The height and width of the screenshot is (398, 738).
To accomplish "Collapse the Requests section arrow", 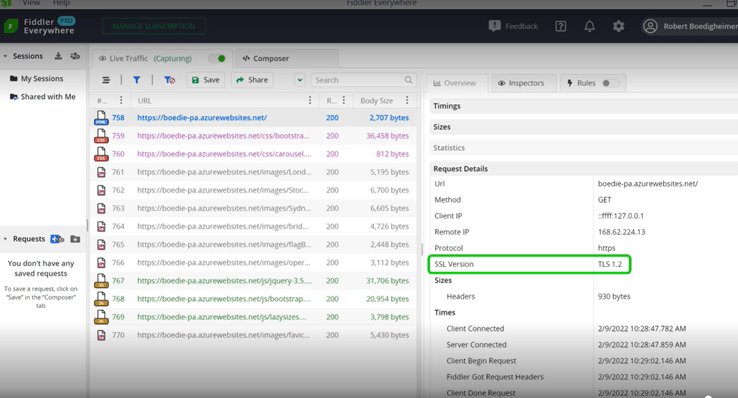I will click(x=5, y=239).
